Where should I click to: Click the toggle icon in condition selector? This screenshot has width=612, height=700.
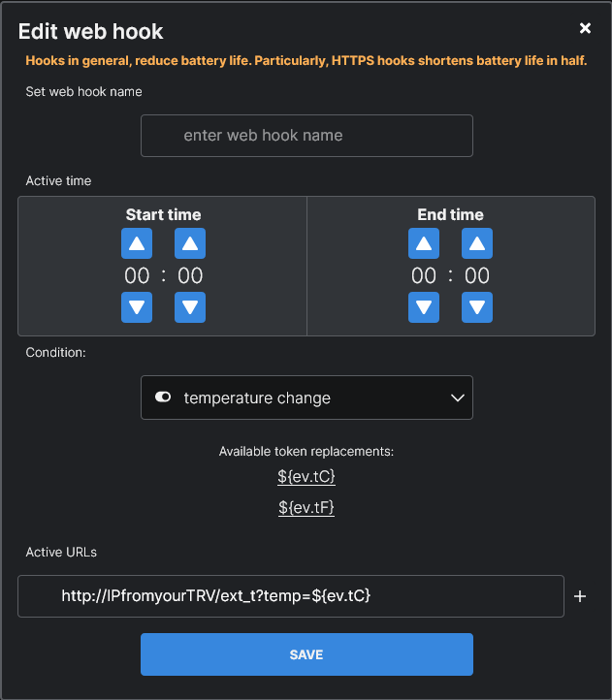click(163, 398)
